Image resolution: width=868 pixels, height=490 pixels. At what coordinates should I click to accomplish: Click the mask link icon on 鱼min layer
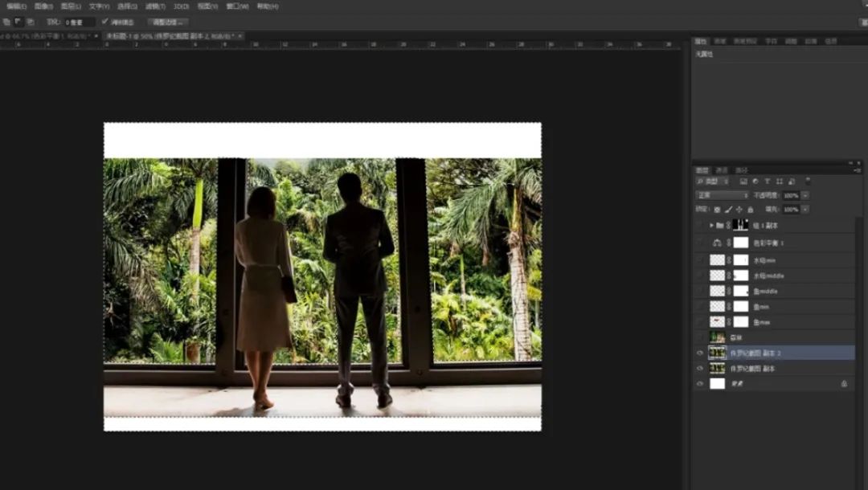729,306
